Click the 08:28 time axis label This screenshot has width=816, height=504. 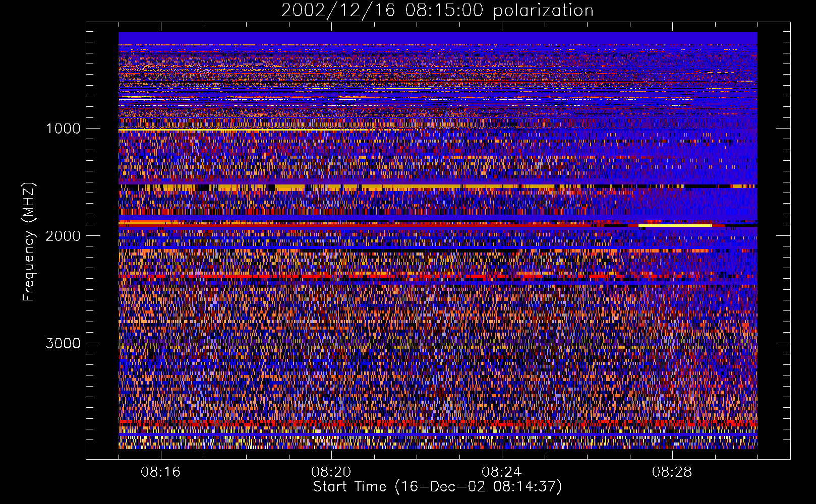point(672,472)
